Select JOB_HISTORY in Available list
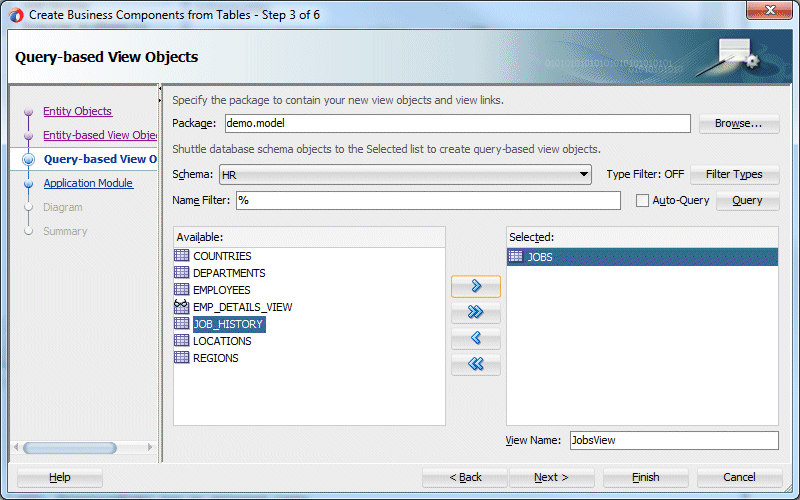800x500 pixels. point(229,324)
